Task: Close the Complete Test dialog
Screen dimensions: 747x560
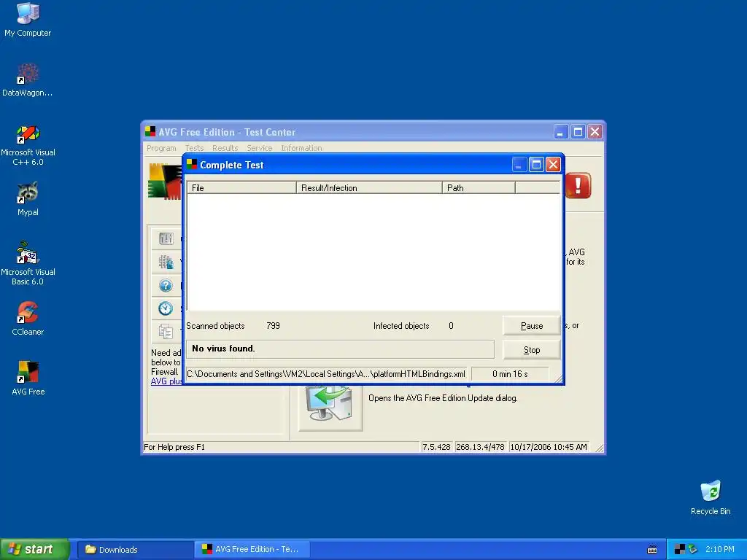Action: click(553, 165)
